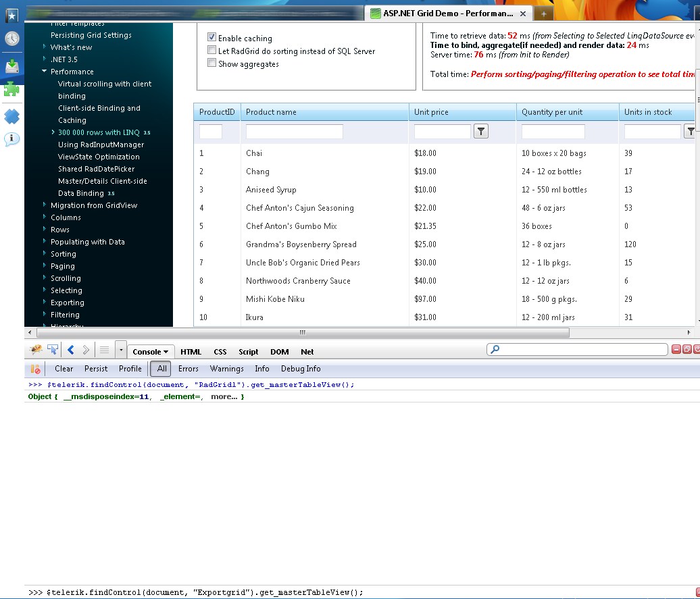Close the ASP.NET Grid Demo tab
Screen dimensions: 700x599
(x=523, y=14)
